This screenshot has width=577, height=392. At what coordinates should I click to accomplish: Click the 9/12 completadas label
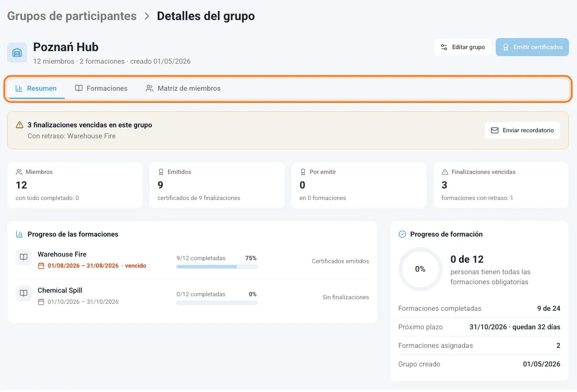click(201, 258)
